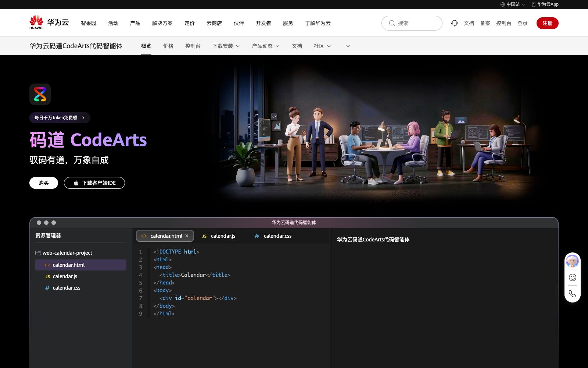The image size is (588, 368).
Task: Open the 服务 menu
Action: [x=288, y=23]
